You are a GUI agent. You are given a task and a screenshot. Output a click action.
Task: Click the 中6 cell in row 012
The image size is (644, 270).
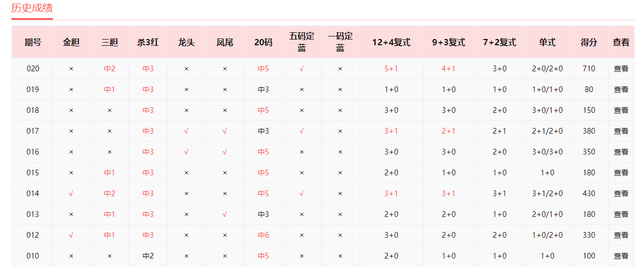point(263,235)
